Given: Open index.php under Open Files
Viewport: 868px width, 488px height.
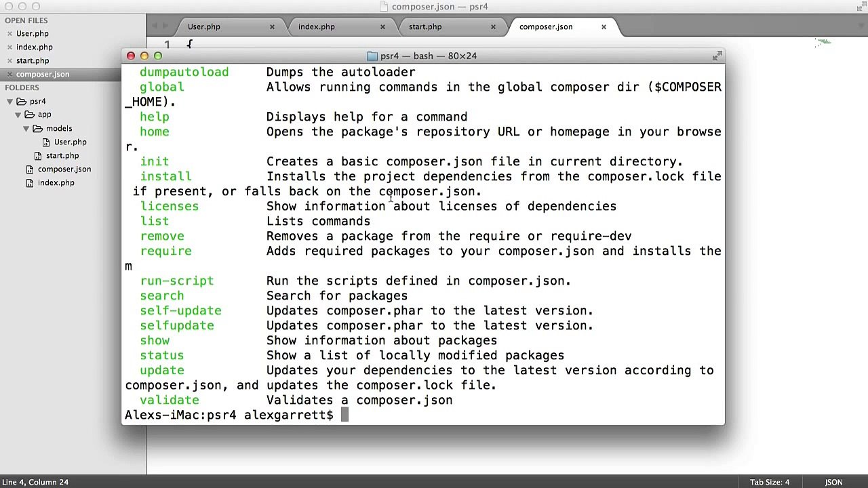Looking at the screenshot, I should point(35,47).
